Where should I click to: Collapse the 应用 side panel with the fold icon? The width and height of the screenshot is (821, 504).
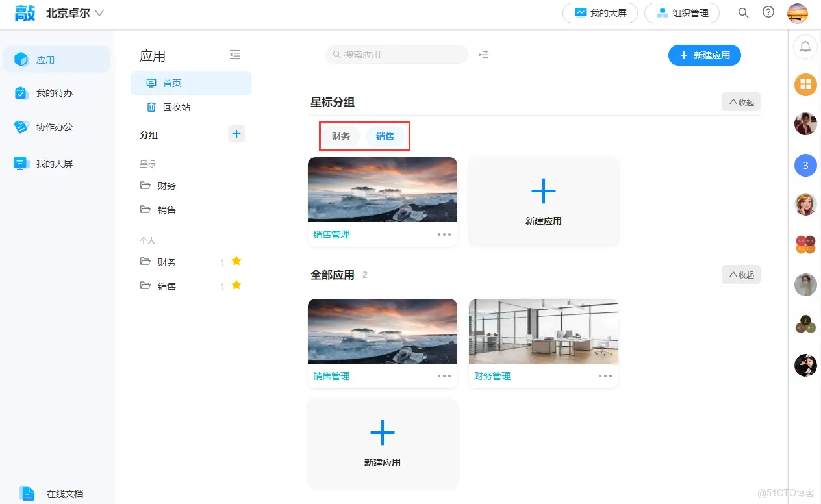tap(235, 55)
